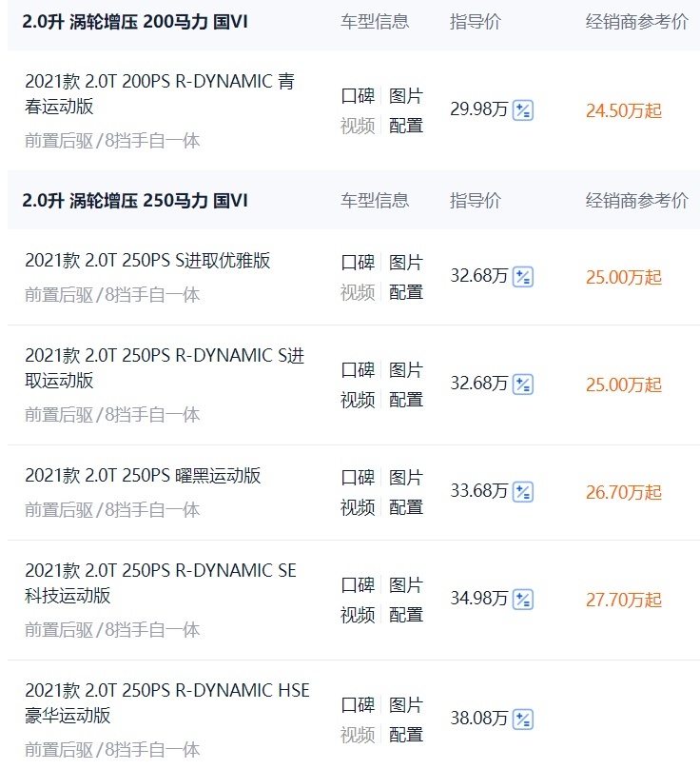700x769 pixels.
Task: View 图片 for 250PS S进取优雅版
Action: 406,263
